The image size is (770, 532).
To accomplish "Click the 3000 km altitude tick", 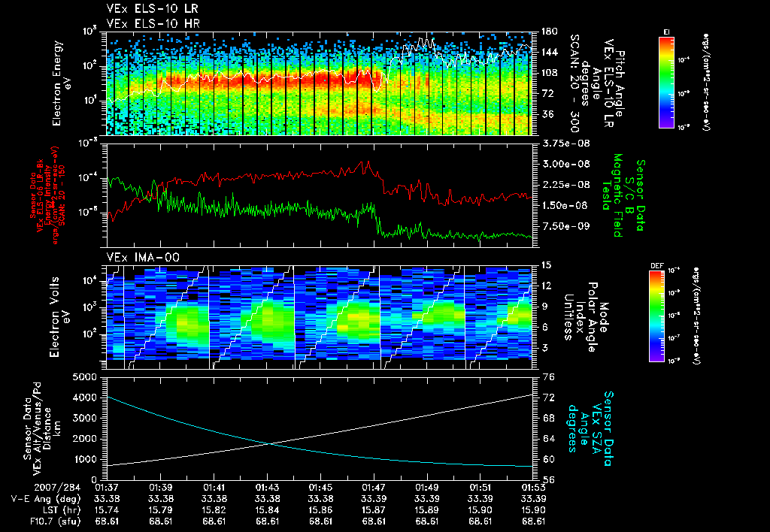I will pyautogui.click(x=85, y=418).
